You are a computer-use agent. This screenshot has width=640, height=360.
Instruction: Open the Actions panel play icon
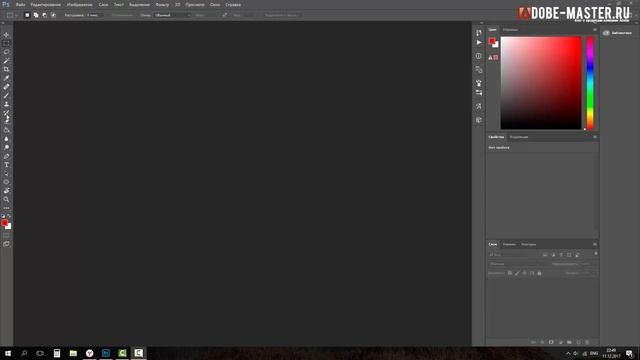[x=479, y=42]
